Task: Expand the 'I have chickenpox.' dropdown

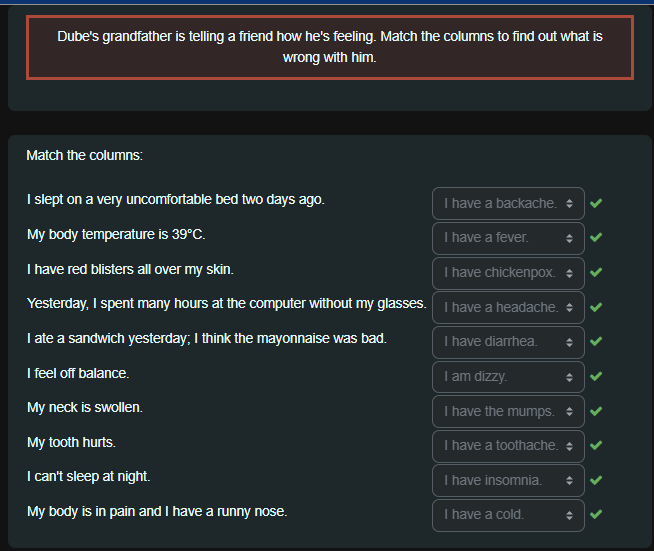Action: pyautogui.click(x=508, y=272)
